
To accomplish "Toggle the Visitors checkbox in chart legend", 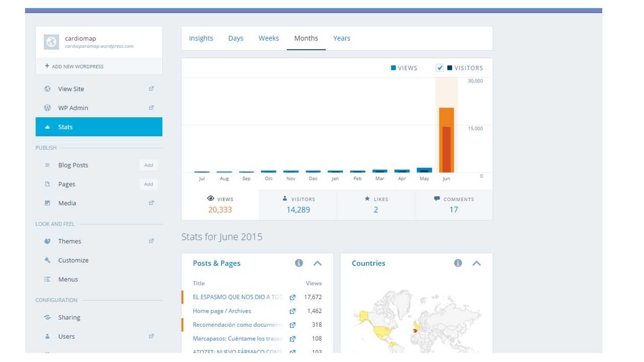I will tap(440, 68).
